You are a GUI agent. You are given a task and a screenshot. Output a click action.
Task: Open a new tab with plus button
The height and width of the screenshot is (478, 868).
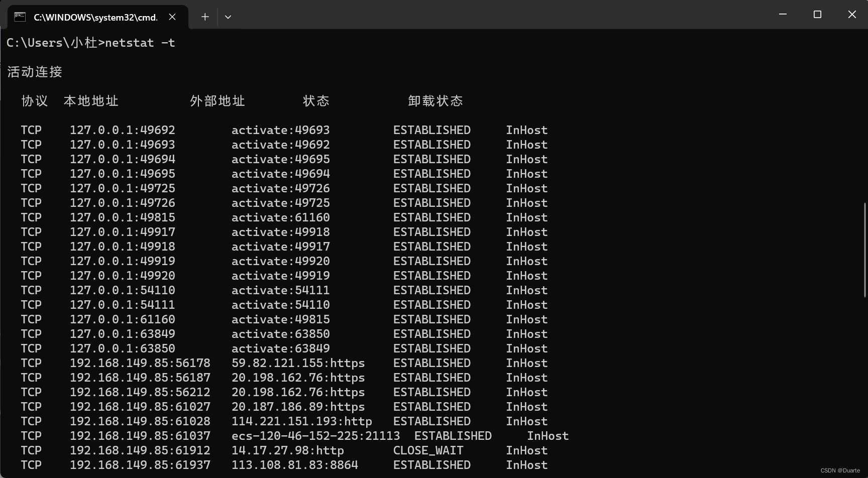(205, 17)
